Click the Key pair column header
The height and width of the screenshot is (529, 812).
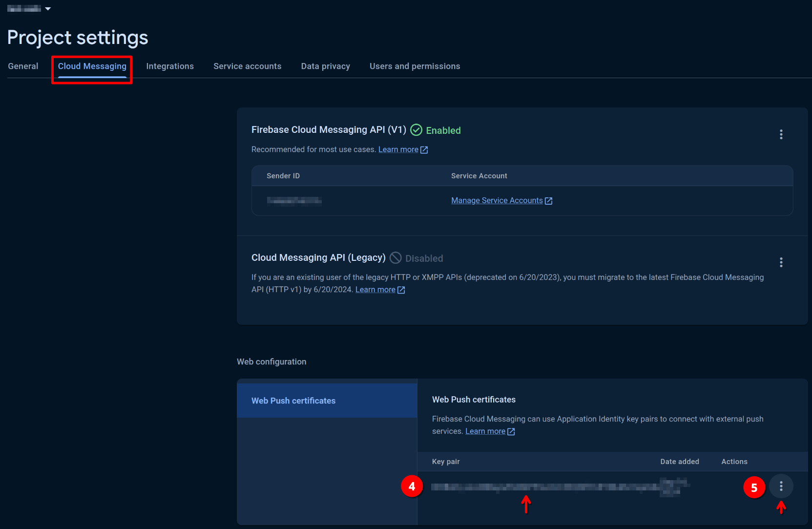(446, 462)
